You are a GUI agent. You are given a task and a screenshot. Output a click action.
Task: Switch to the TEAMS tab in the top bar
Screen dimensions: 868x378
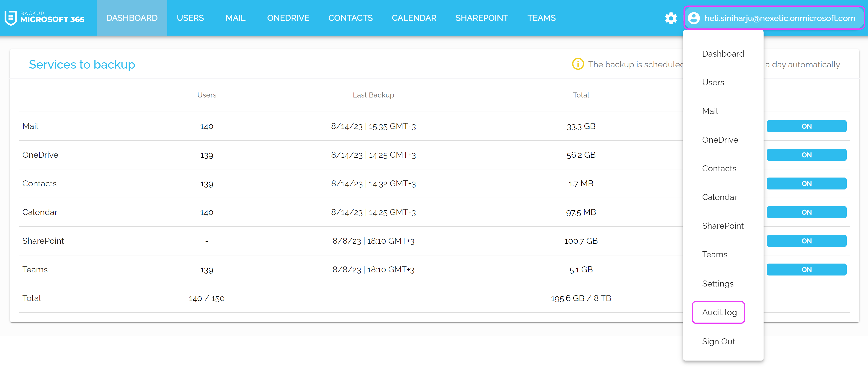541,18
